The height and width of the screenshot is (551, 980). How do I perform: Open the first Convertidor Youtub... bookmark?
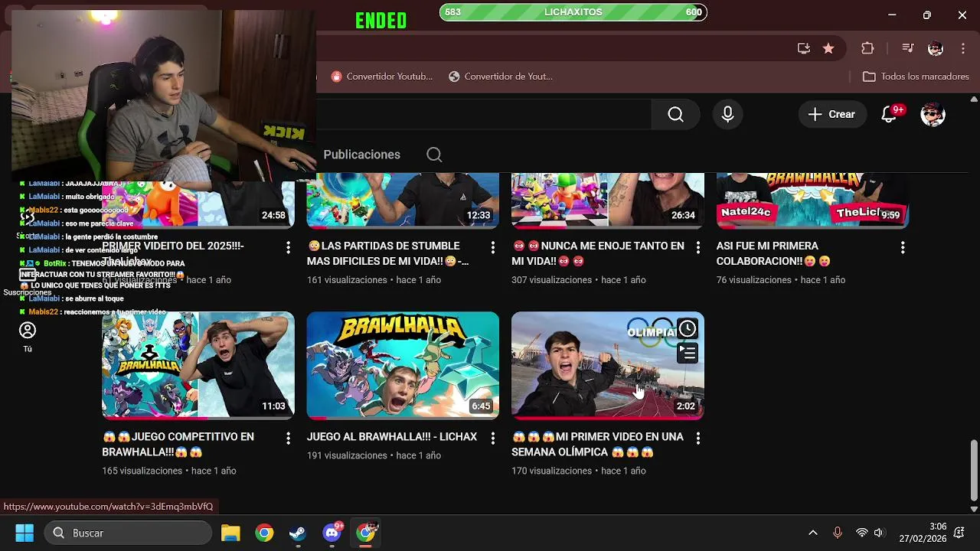tap(381, 77)
